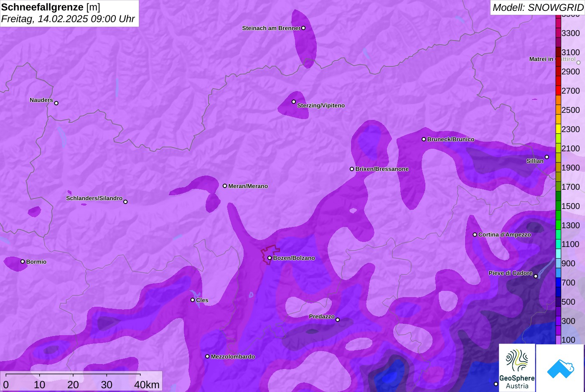The height and width of the screenshot is (392, 585).
Task: Click the Mezzolombardo label text
Action: tap(233, 356)
